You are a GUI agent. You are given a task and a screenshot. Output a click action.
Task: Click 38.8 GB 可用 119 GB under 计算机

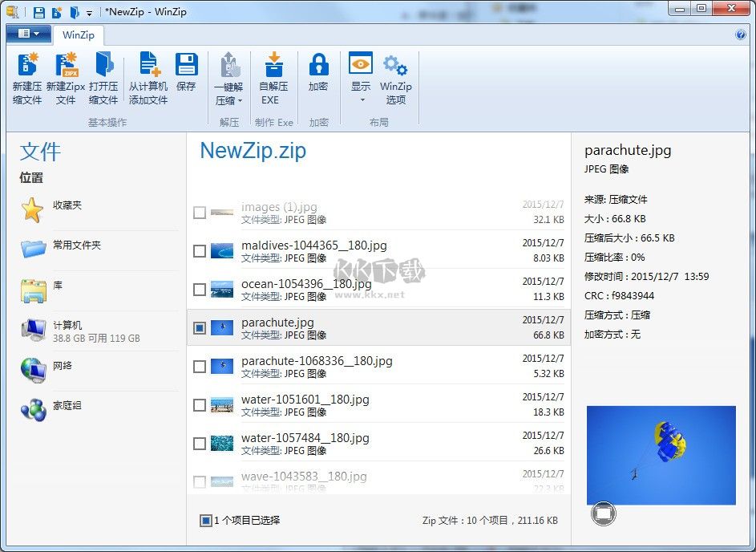pyautogui.click(x=96, y=339)
